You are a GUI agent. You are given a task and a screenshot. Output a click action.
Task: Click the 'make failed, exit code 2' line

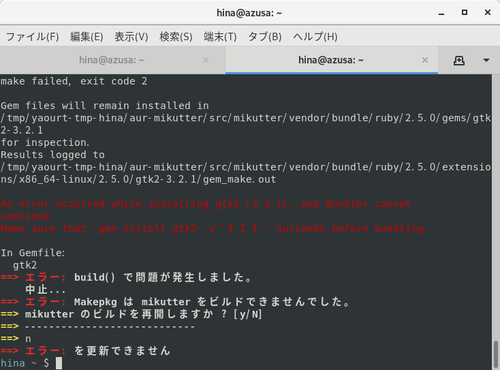(74, 81)
